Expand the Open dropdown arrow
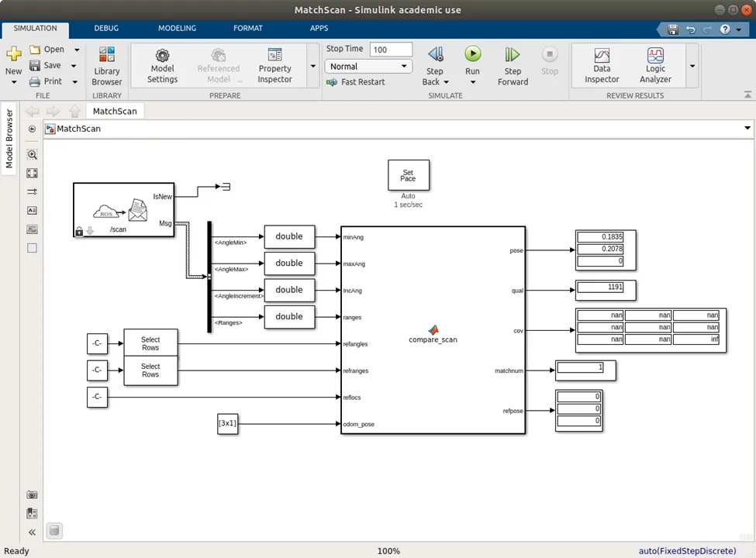Screen dimensions: 756x558 77,50
